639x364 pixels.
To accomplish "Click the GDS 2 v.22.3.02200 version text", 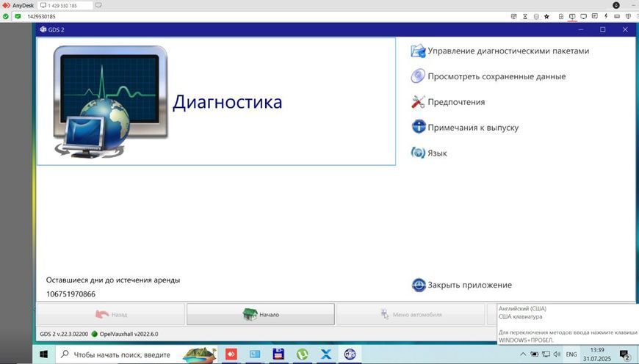I will 64,334.
